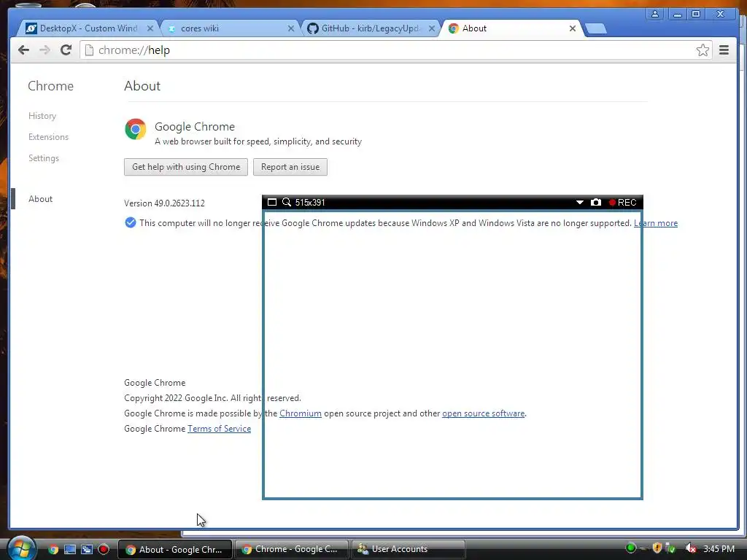Switch to the GitHub - kirb/LegacyUpd tab
Image resolution: width=747 pixels, height=560 pixels.
point(371,28)
